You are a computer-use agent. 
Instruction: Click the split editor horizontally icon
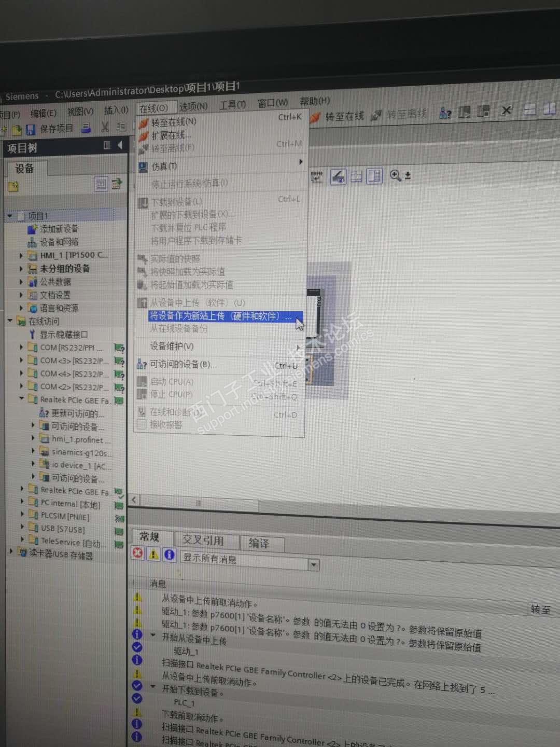point(529,109)
